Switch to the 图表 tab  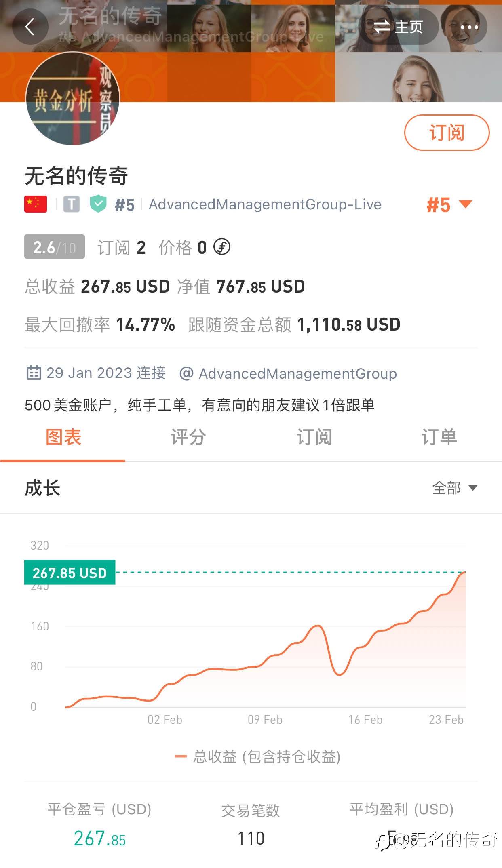point(63,437)
